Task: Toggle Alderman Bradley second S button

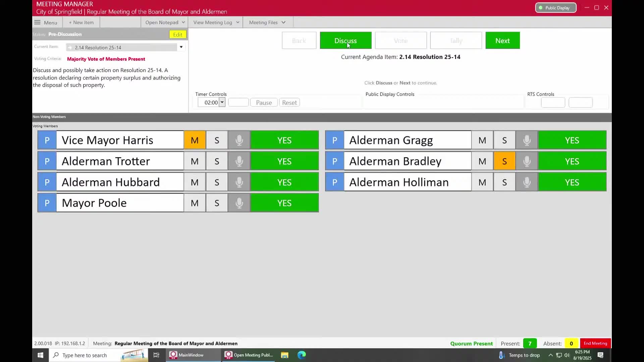Action: (504, 161)
